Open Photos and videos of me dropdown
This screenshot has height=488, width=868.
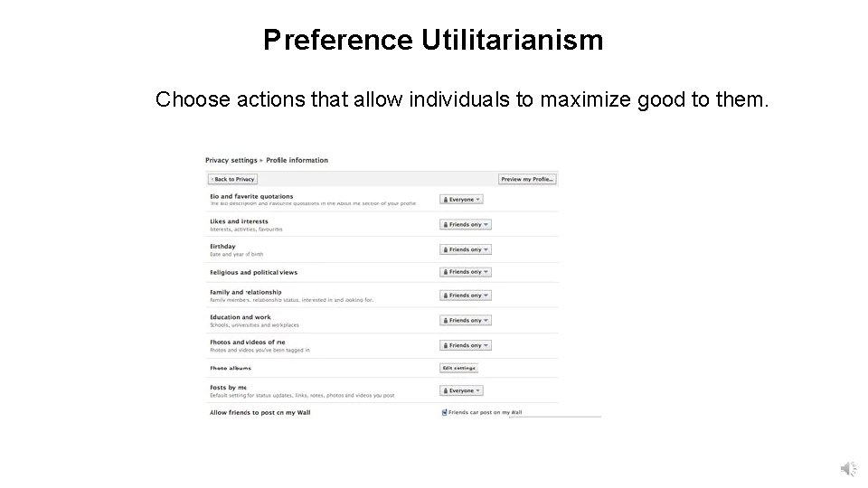point(466,345)
